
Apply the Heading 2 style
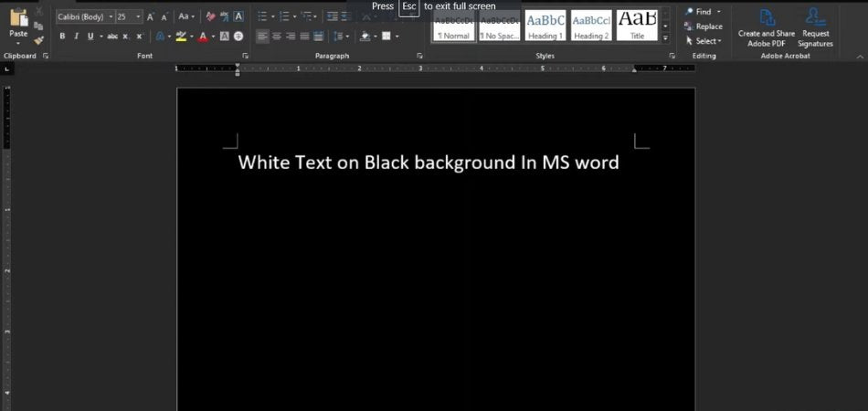coord(592,26)
